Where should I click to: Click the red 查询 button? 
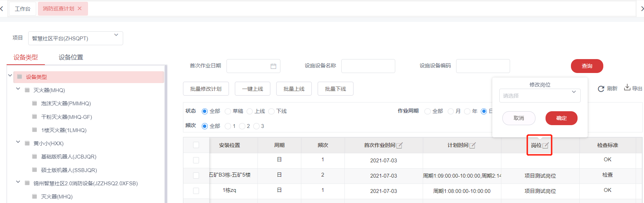(x=587, y=66)
